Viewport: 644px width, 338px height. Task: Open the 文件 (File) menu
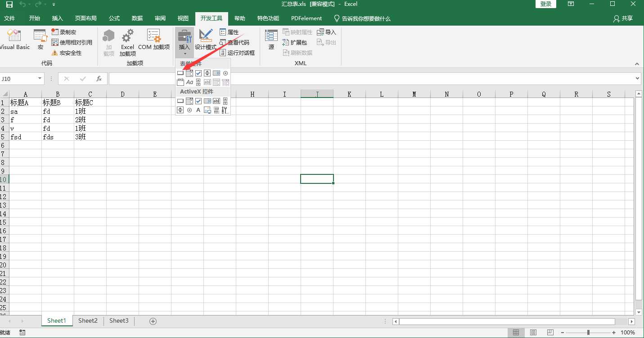tap(9, 18)
